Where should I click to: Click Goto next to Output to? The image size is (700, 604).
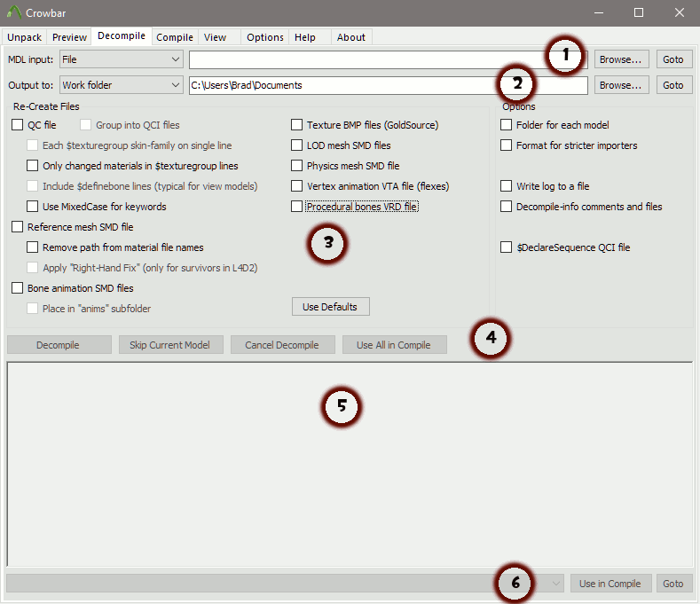[x=673, y=85]
